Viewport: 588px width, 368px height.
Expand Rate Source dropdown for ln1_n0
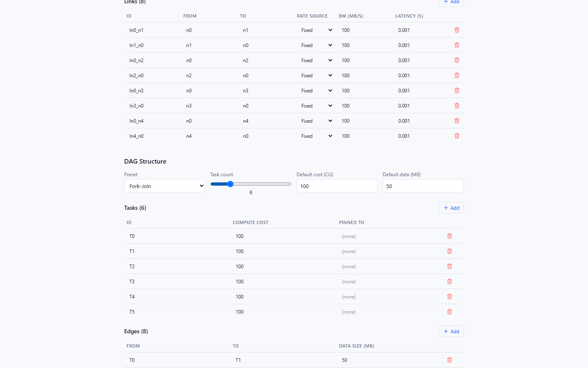pos(316,45)
